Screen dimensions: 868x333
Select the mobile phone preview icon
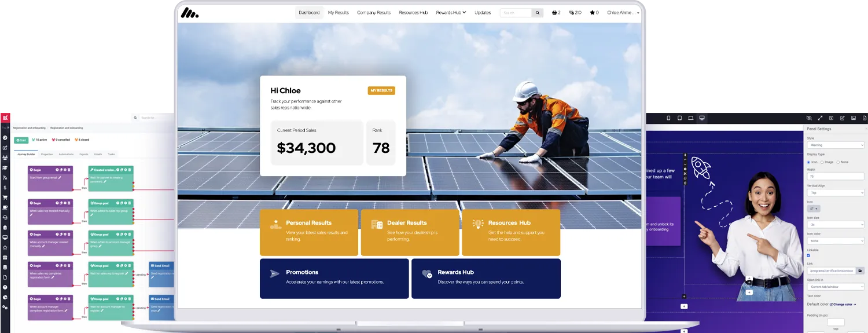click(x=668, y=118)
